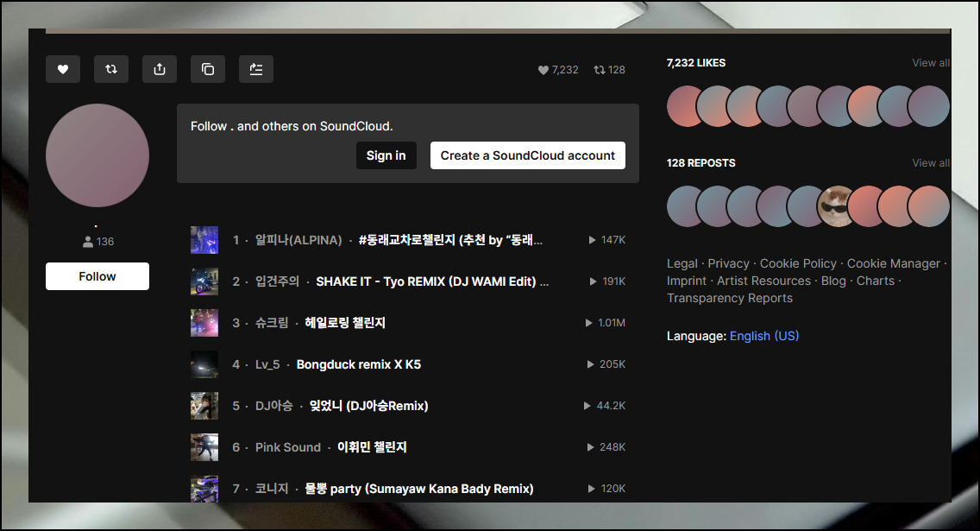Change language via English (US)
The image size is (980, 531).
pos(763,337)
